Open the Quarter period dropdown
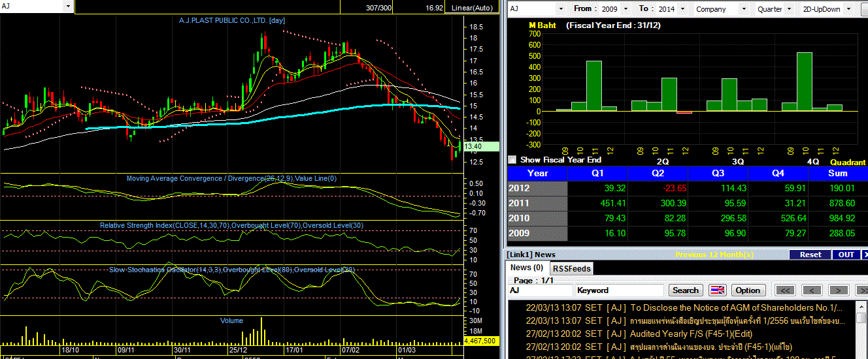Viewport: 868px width, 359px height. tap(789, 9)
